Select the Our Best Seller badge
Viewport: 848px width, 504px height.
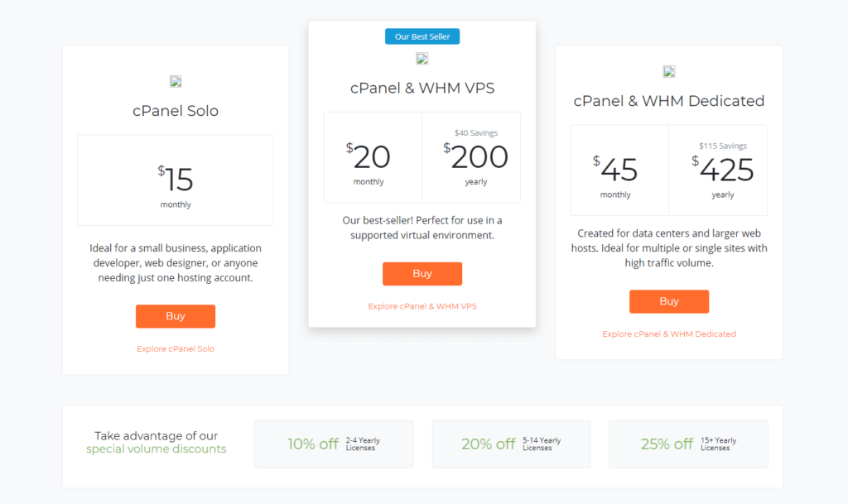click(x=422, y=36)
